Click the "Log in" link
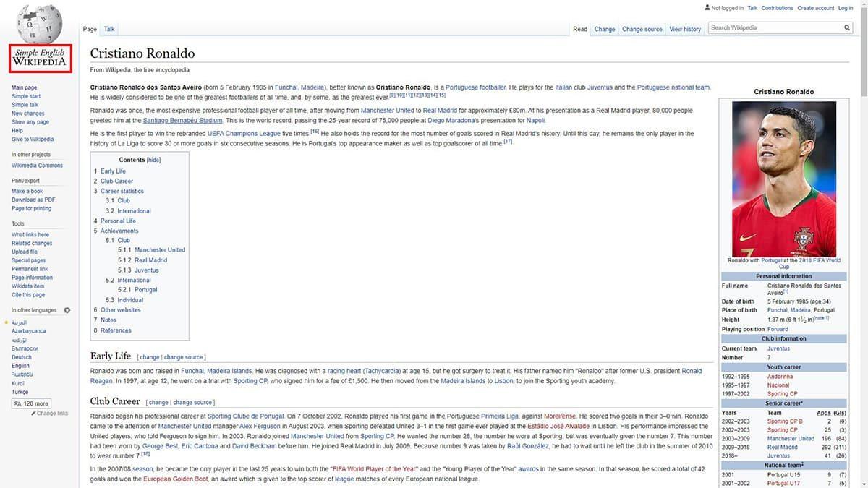This screenshot has height=488, width=868. (846, 7)
